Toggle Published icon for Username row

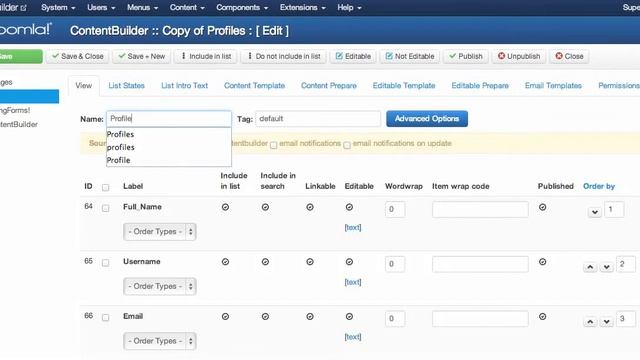[542, 262]
